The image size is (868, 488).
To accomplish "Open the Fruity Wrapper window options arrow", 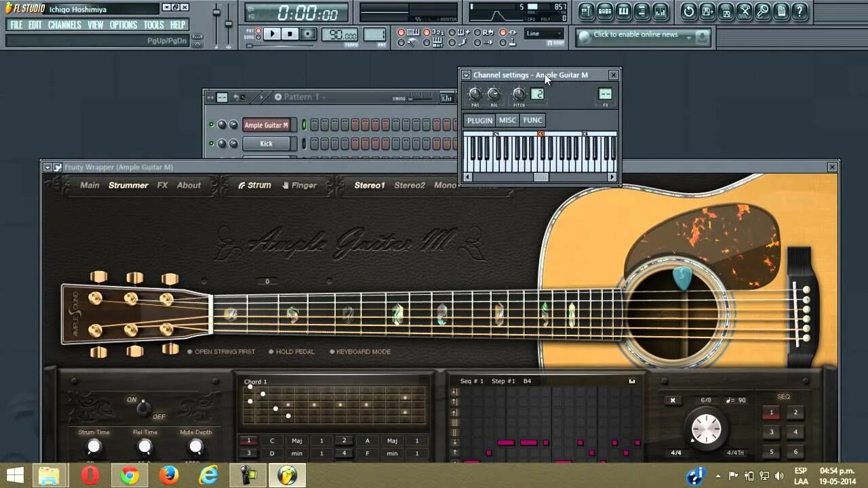I will tap(47, 167).
